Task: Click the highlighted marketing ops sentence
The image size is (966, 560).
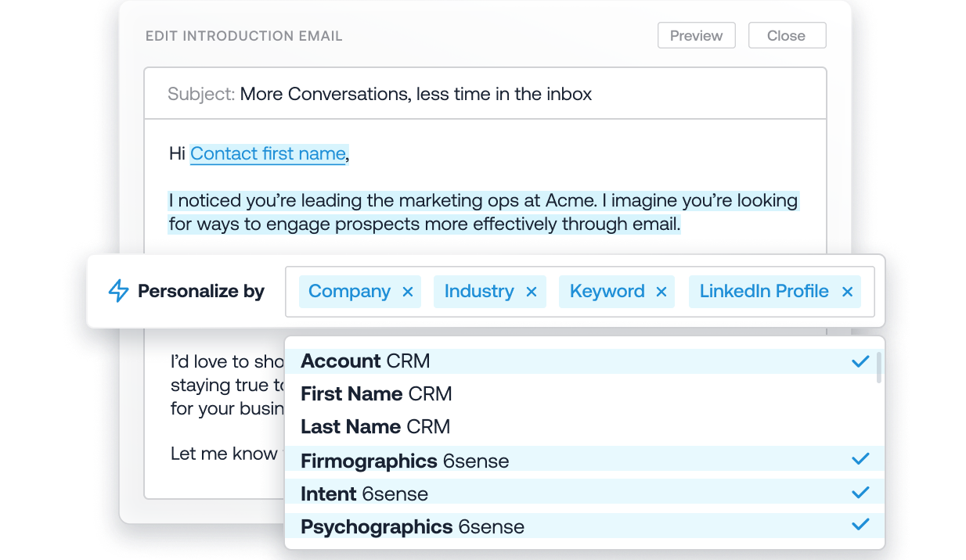Action: [x=484, y=213]
